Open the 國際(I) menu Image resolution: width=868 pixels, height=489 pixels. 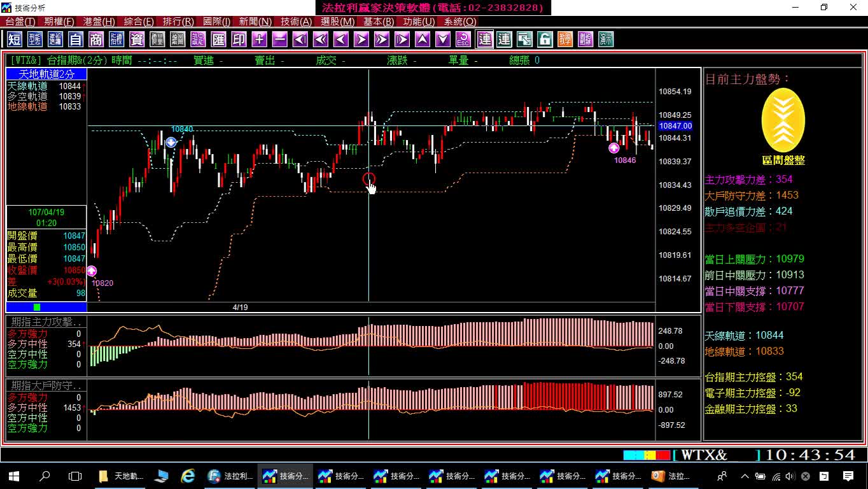[x=217, y=22]
